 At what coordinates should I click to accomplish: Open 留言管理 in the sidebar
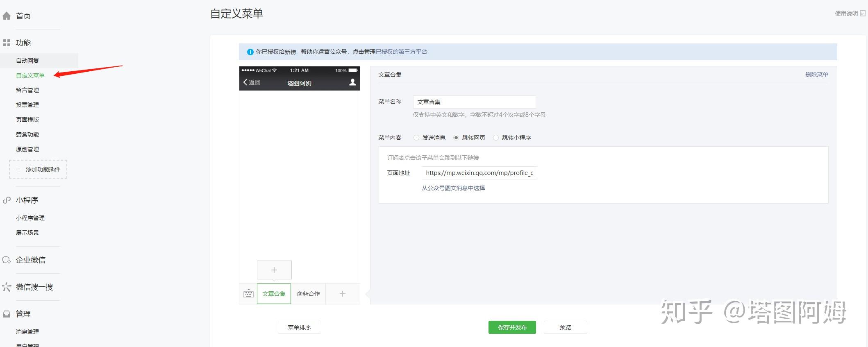(x=27, y=90)
